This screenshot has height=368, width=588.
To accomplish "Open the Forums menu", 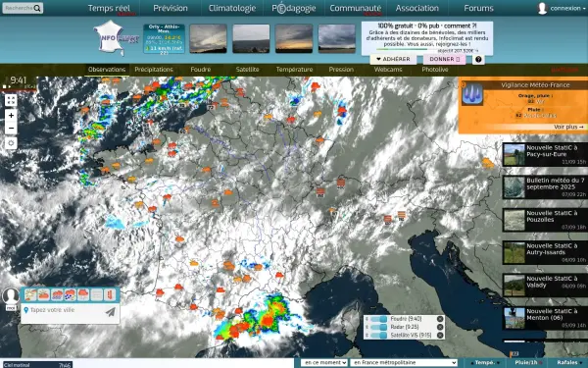I will pyautogui.click(x=478, y=8).
